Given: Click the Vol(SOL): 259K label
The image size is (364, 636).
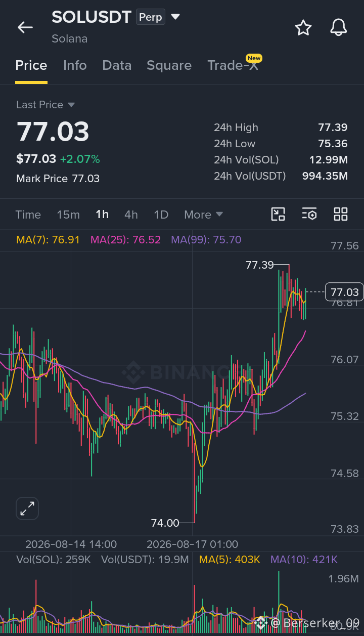Looking at the screenshot, I should 54,560.
